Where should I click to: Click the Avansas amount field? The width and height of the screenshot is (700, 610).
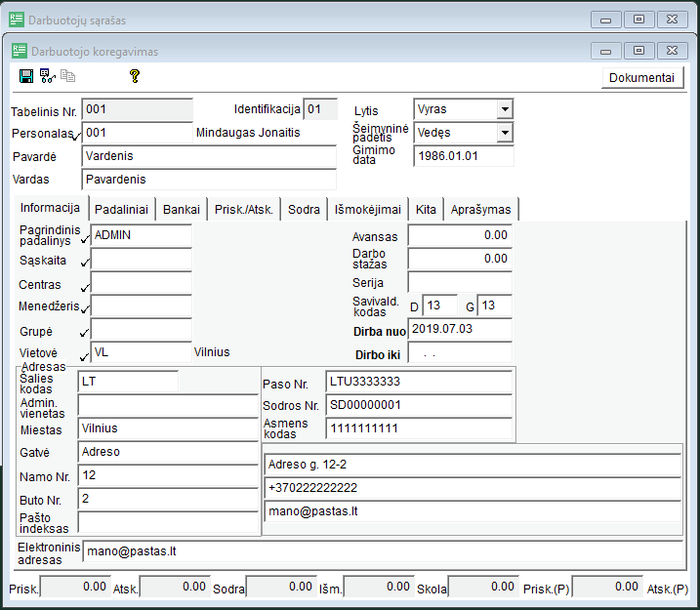point(460,235)
